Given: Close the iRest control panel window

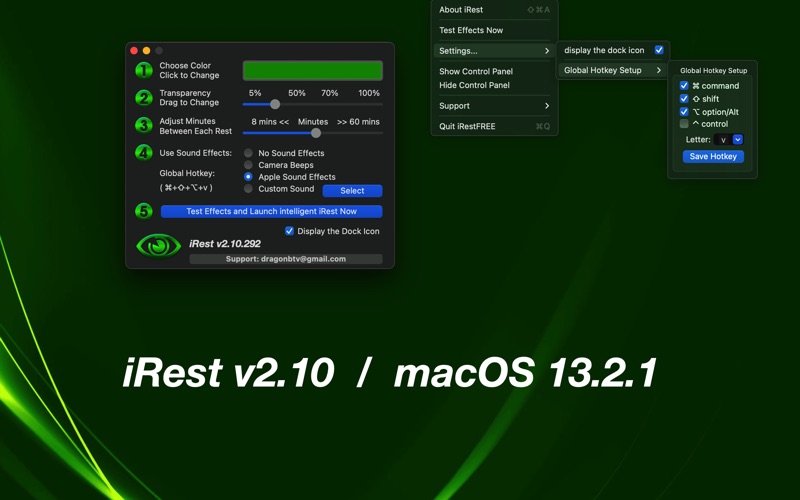Looking at the screenshot, I should [134, 51].
